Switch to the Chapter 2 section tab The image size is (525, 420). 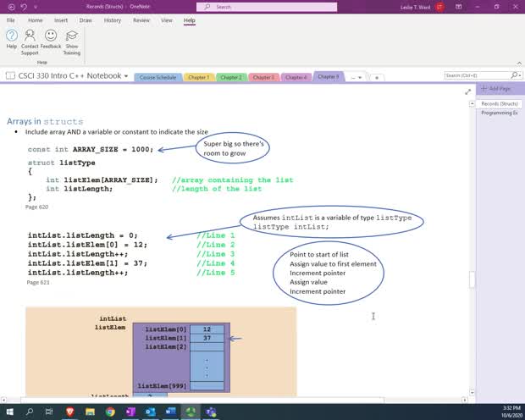231,77
